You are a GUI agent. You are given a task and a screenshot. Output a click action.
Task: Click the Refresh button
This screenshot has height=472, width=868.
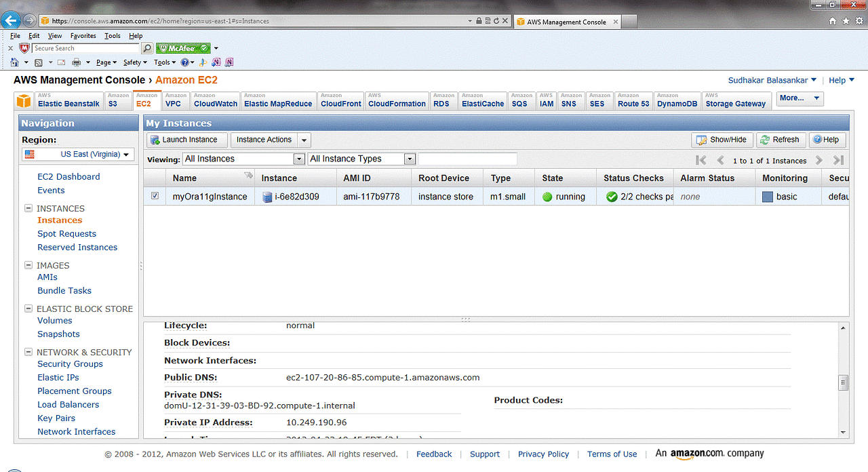pyautogui.click(x=781, y=140)
